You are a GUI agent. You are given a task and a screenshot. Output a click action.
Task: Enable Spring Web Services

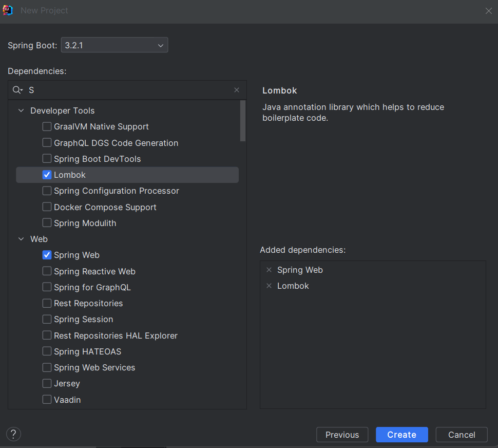coord(47,367)
